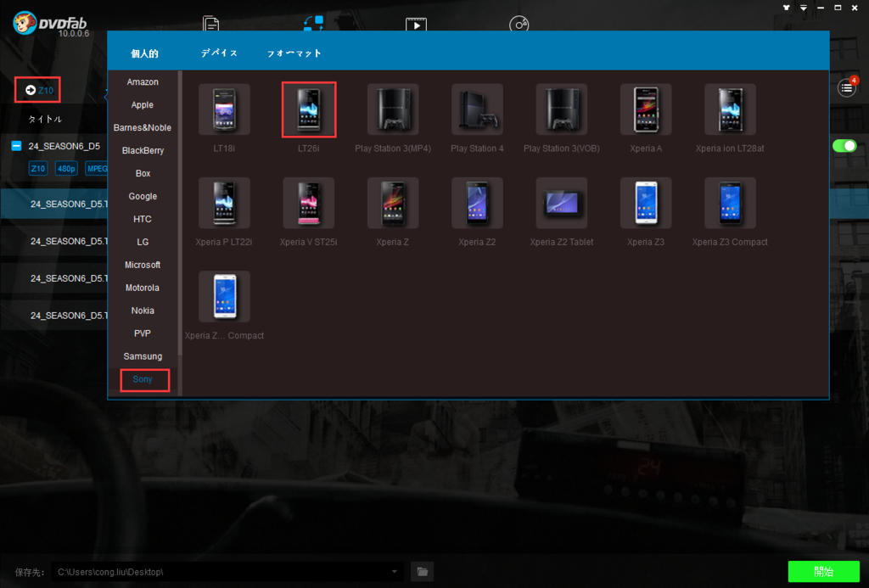Pick the Play Station 4 profile
The width and height of the screenshot is (869, 588).
point(477,109)
